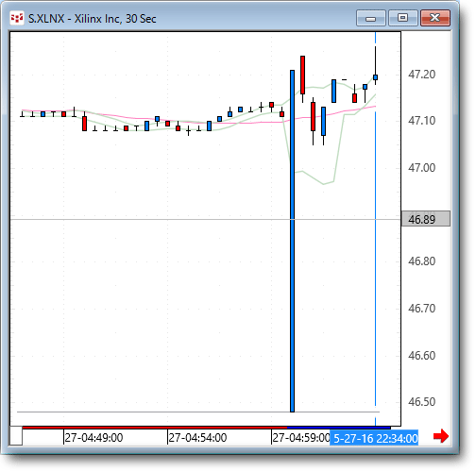Click the tall red candle near 47.20

[302, 76]
